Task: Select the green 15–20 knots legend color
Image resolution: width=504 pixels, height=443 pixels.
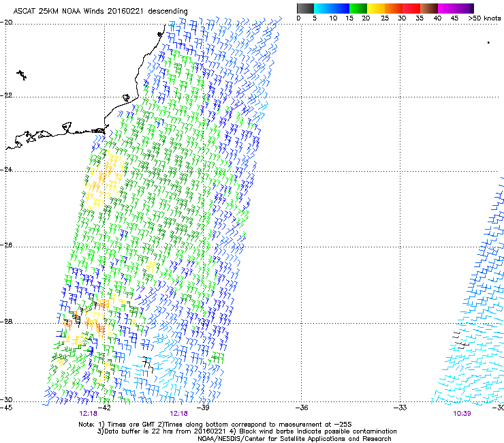Action: 358,8
